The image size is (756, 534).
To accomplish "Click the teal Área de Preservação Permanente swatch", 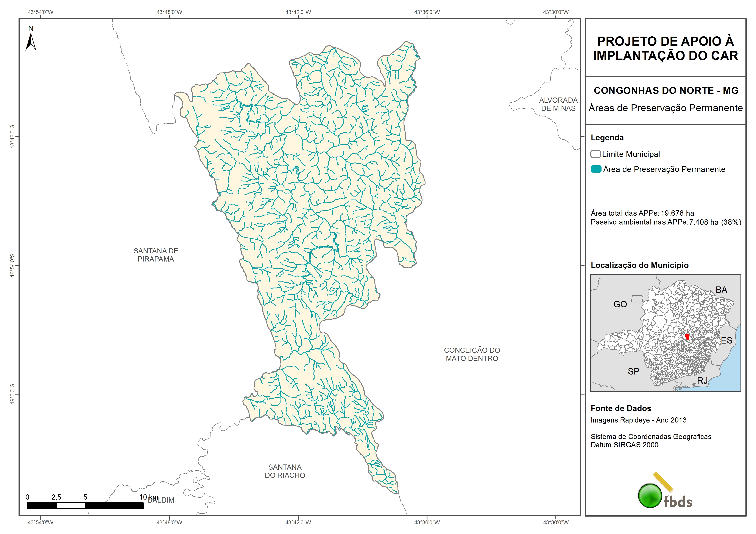I will click(596, 169).
